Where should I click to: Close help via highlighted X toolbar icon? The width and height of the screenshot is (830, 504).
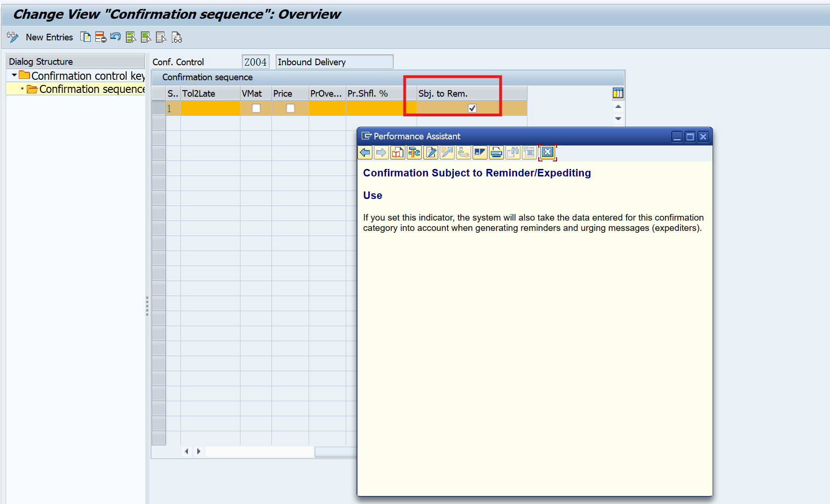tap(547, 152)
